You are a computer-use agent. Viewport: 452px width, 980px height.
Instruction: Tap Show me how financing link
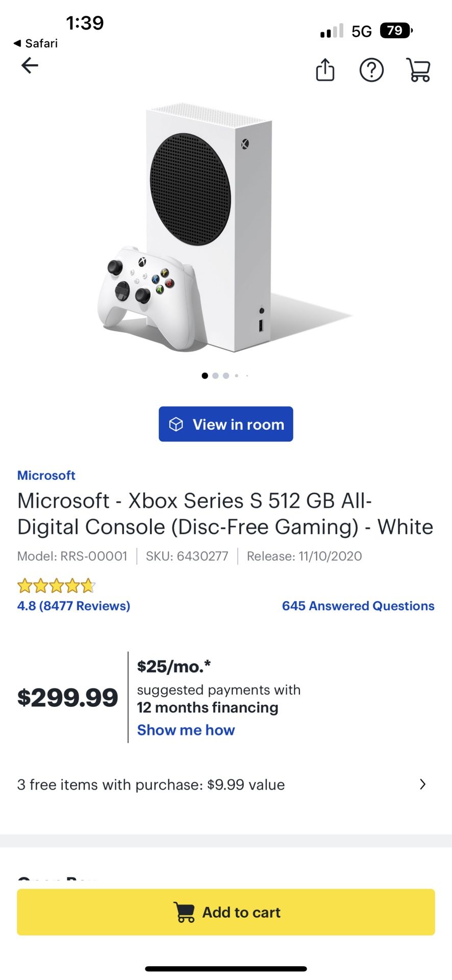click(x=186, y=730)
